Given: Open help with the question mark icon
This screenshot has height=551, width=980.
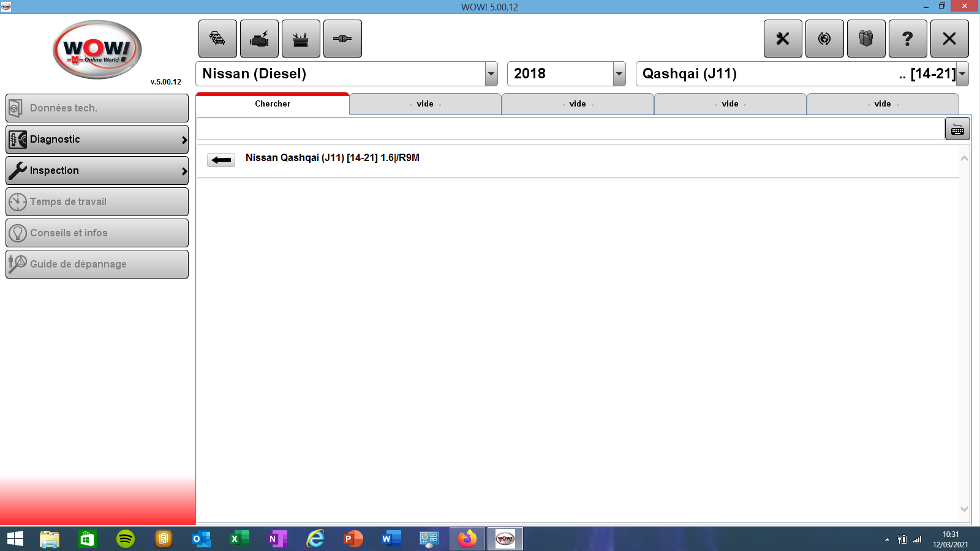Looking at the screenshot, I should [x=908, y=39].
